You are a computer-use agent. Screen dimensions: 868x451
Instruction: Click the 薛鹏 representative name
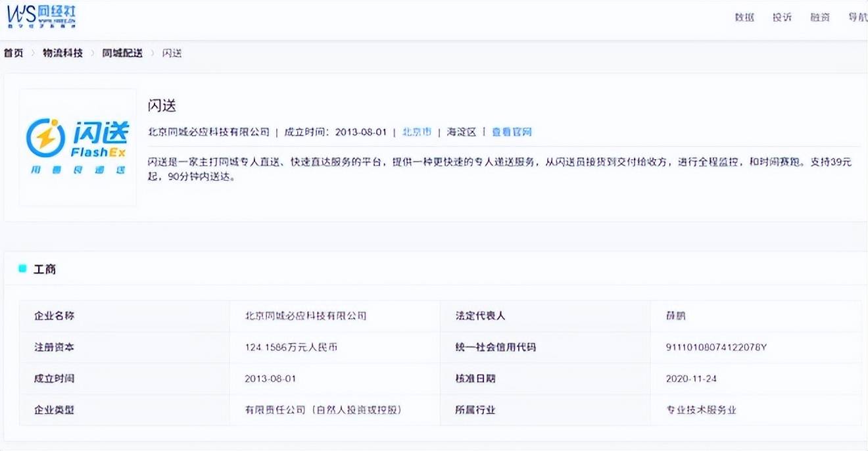(676, 316)
